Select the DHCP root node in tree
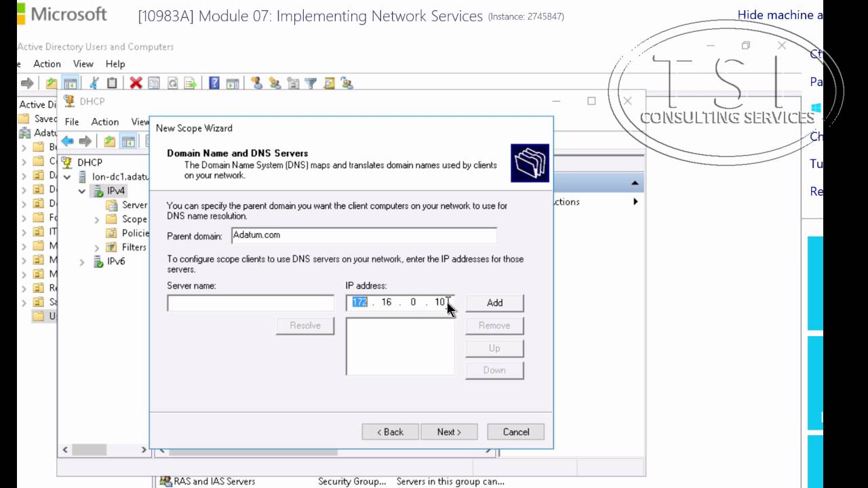Screen dimensions: 868x488 pos(90,163)
